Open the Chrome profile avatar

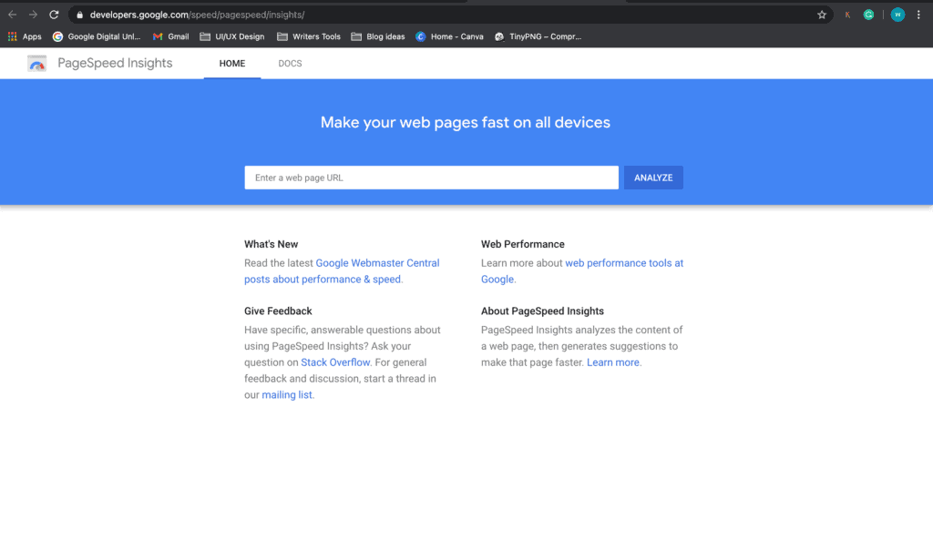coord(897,15)
